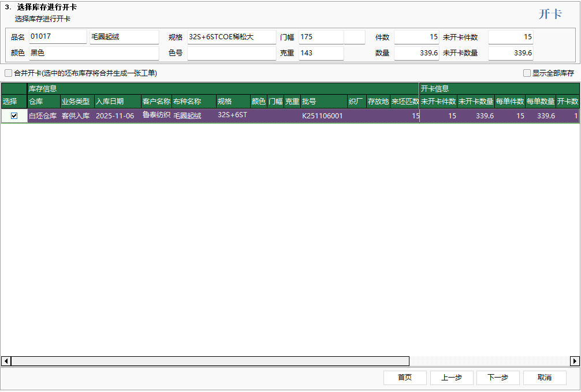Focus the 品名 code field 01017
The image size is (581, 392).
point(57,37)
